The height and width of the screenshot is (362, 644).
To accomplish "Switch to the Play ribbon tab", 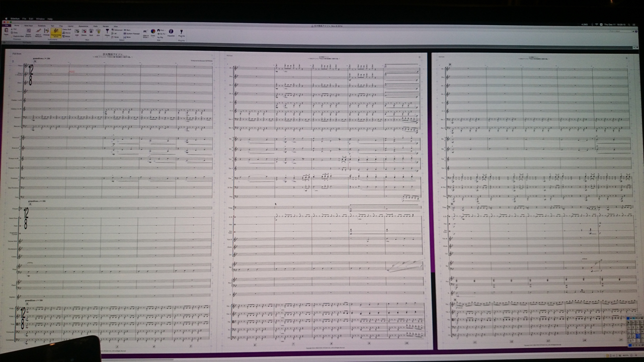I will [61, 25].
